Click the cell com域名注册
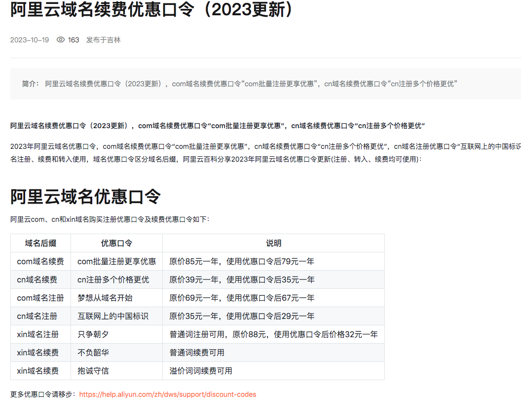This screenshot has height=420, width=521. 40,298
